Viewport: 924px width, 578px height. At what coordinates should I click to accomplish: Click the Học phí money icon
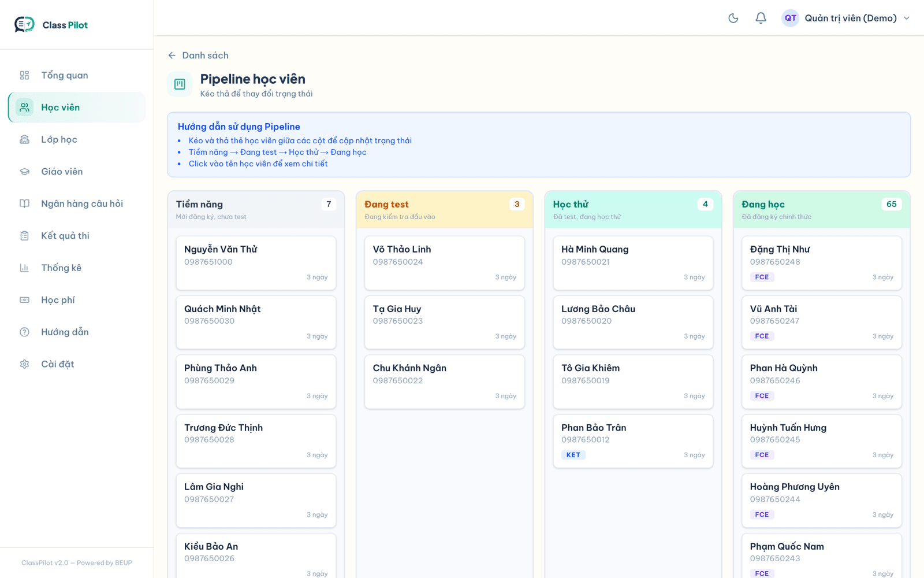pos(24,300)
